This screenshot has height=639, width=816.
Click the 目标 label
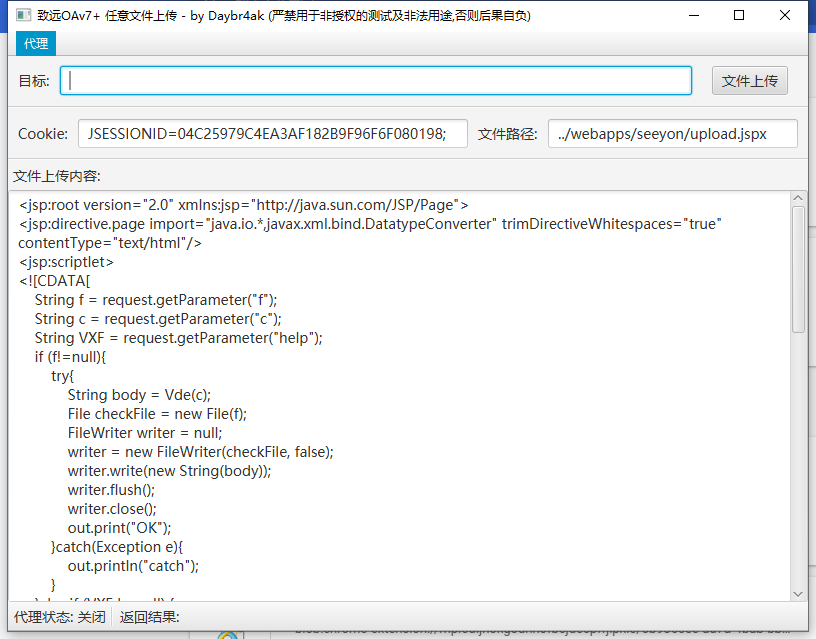pos(34,81)
